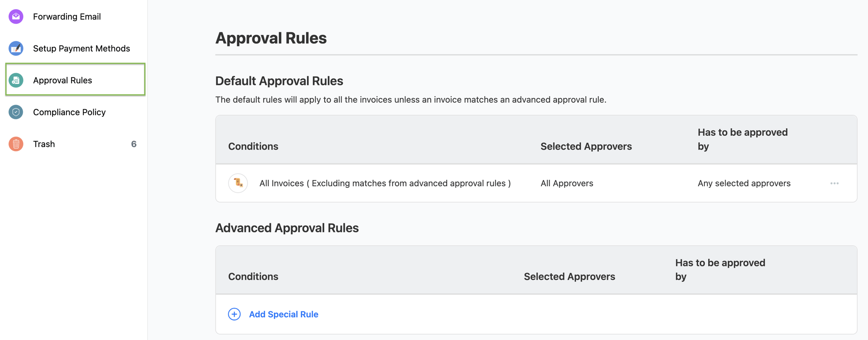
Task: Open the three-dot menu for the default rule
Action: click(x=834, y=183)
